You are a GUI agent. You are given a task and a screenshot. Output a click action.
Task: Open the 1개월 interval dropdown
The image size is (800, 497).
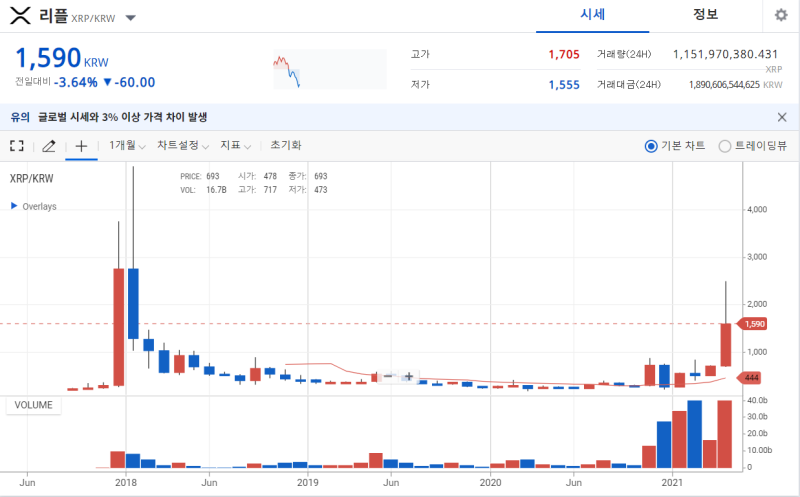click(x=127, y=145)
